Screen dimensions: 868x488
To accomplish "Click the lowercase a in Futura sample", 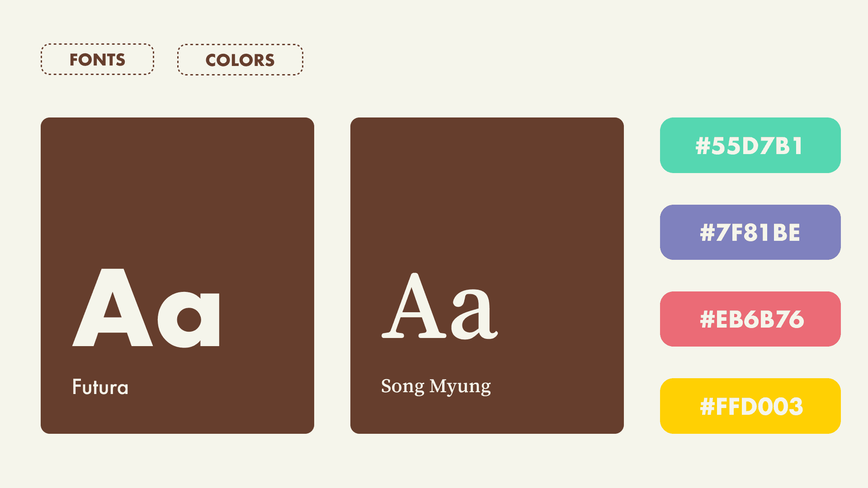I will 189,320.
